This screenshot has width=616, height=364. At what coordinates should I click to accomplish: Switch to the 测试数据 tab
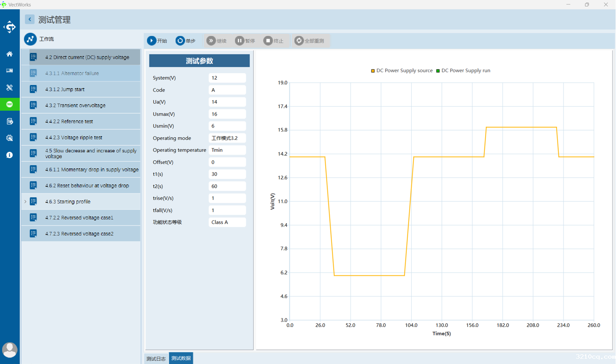[x=181, y=358]
